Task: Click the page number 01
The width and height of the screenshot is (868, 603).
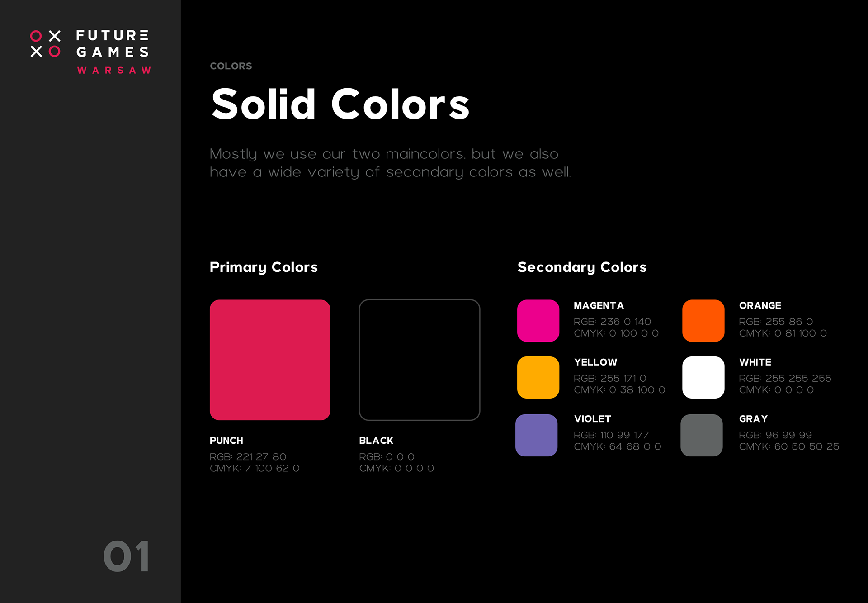Action: [x=126, y=556]
